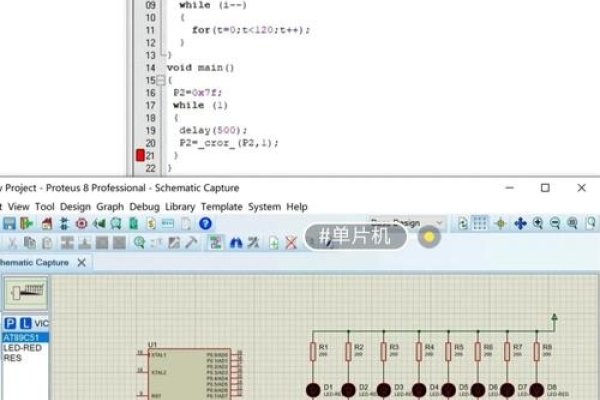Close the Schematic Capture tab

82,263
